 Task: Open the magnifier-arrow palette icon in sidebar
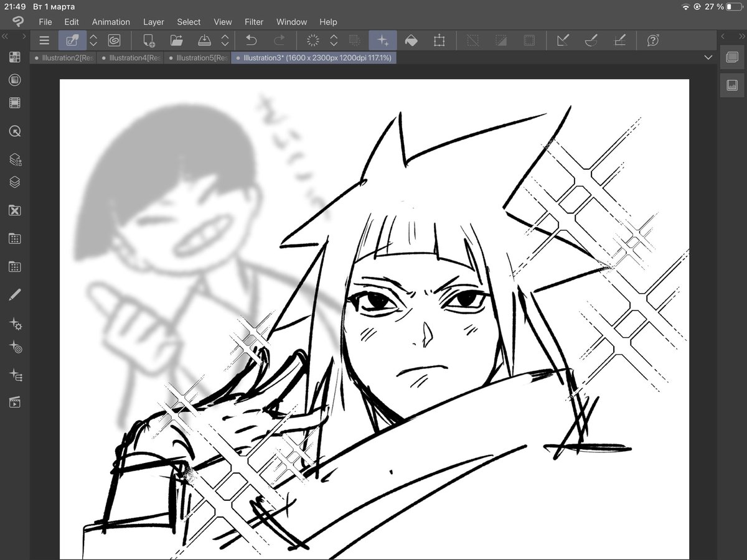tap(15, 131)
